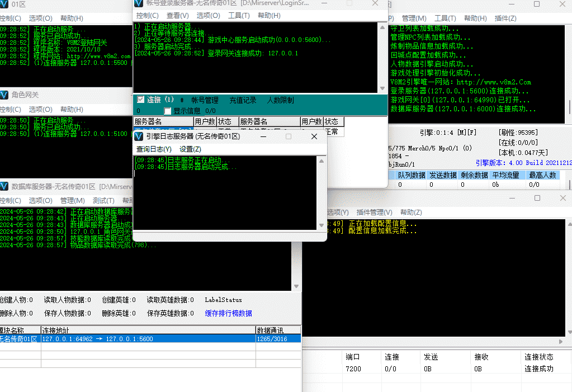The image size is (572, 392).
Task: Click the 队列数据 column header
Action: tap(411, 176)
